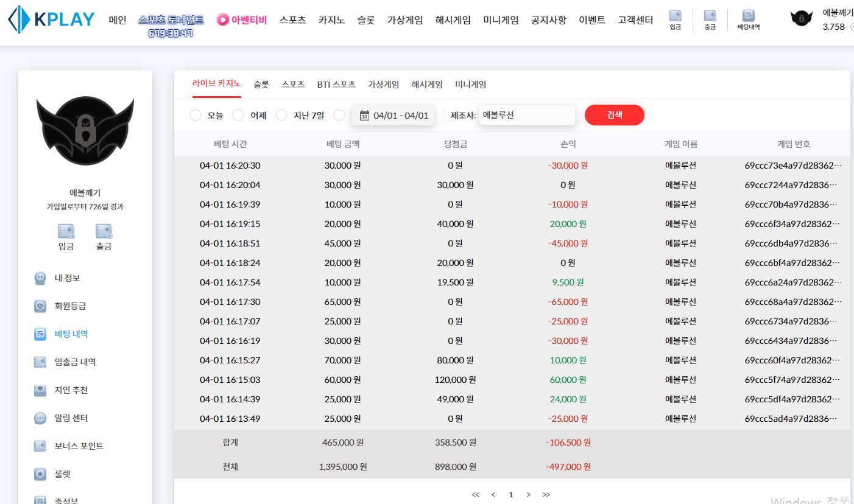
Task: Open betting history (베팅내역) icon in header
Action: (x=749, y=19)
